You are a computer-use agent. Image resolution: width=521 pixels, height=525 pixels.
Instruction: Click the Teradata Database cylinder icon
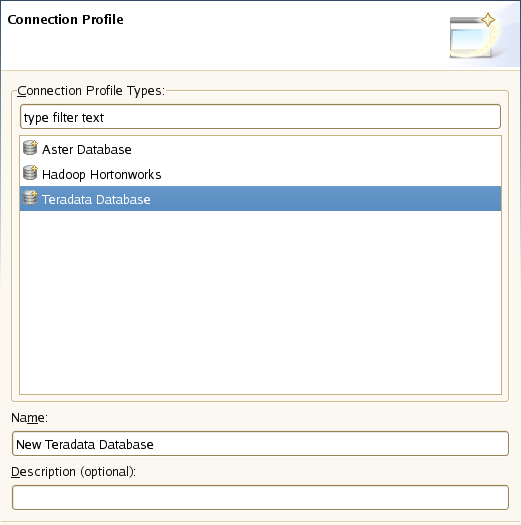30,198
